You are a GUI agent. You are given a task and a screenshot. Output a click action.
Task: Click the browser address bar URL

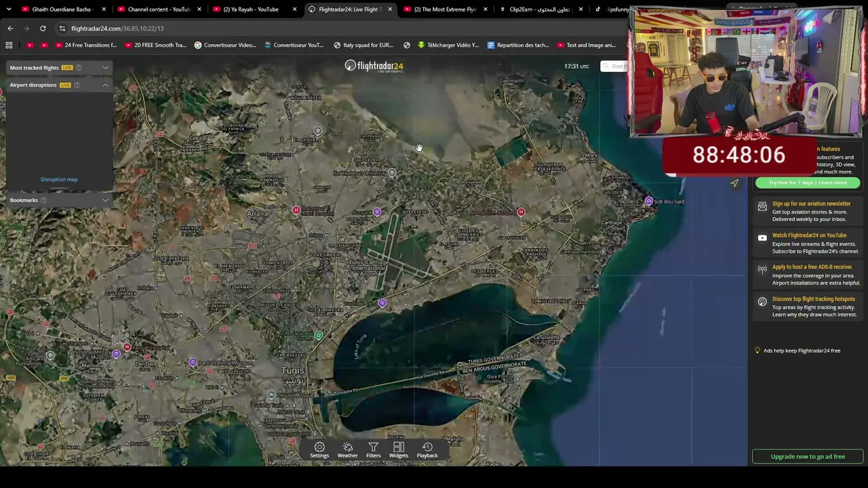(117, 28)
